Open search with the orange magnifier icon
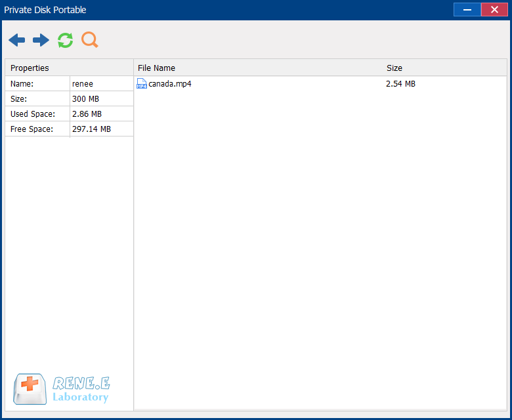This screenshot has height=420, width=512. tap(90, 40)
